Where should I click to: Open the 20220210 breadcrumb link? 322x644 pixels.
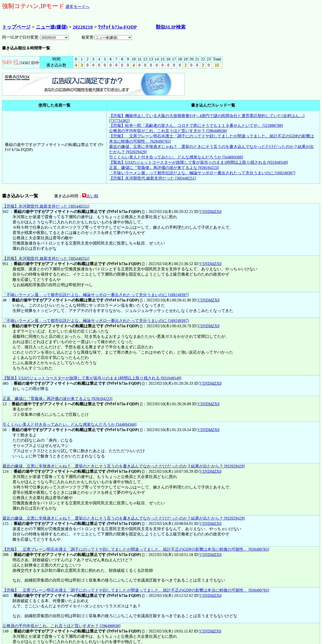pyautogui.click(x=83, y=27)
